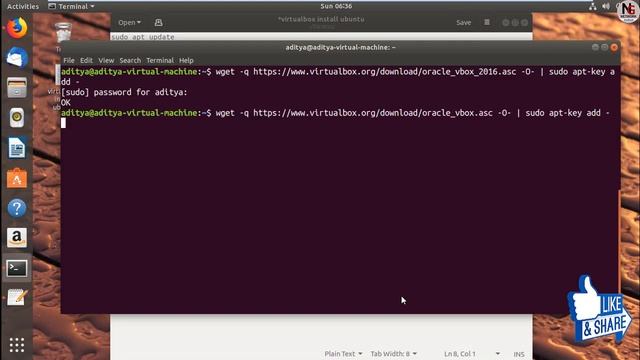Open the Text Editor dock icon
The height and width of the screenshot is (360, 640).
point(17,298)
